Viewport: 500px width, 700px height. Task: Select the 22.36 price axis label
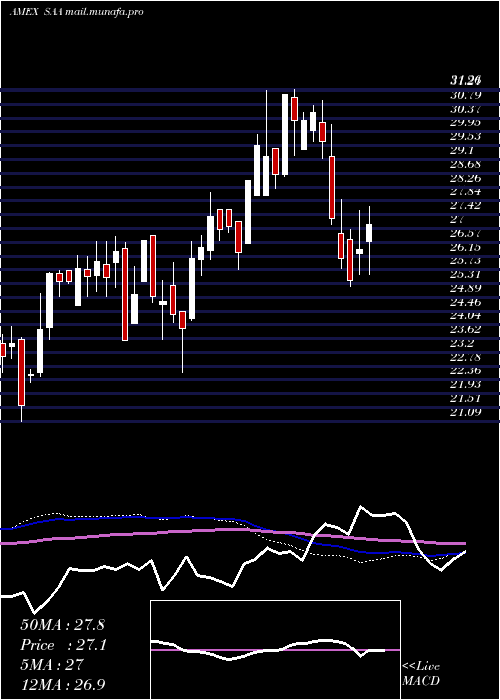pyautogui.click(x=465, y=371)
